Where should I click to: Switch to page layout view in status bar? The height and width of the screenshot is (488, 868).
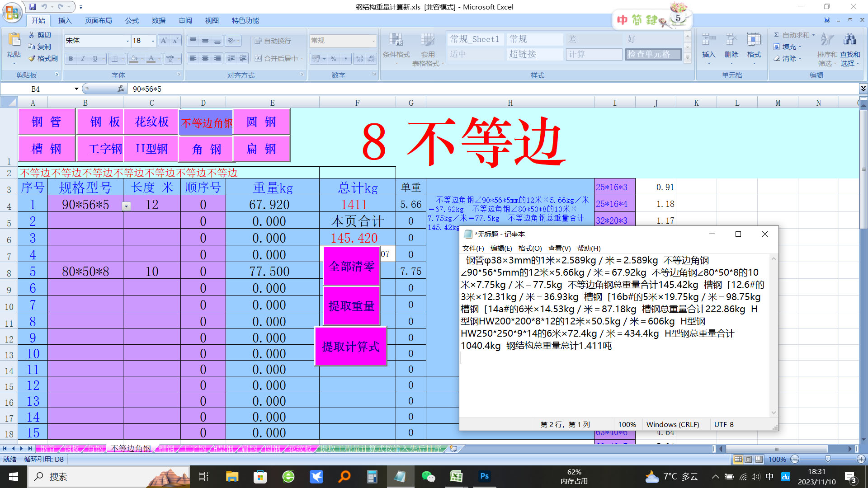pos(748,459)
